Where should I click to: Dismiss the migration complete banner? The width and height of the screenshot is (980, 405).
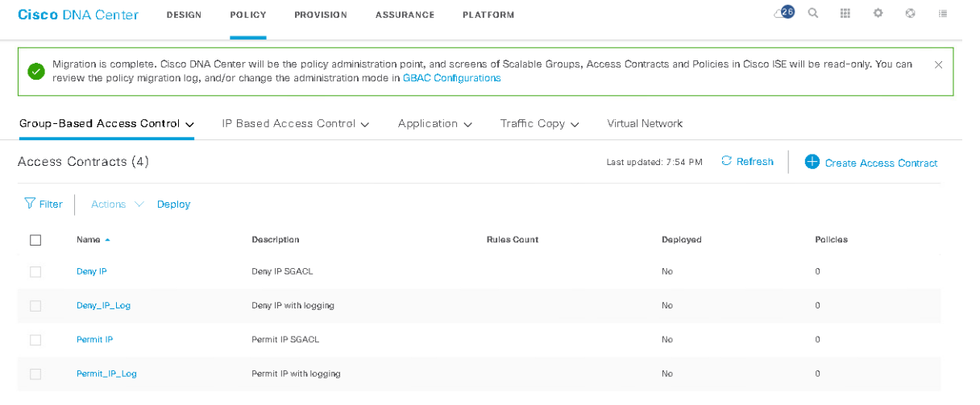point(938,65)
